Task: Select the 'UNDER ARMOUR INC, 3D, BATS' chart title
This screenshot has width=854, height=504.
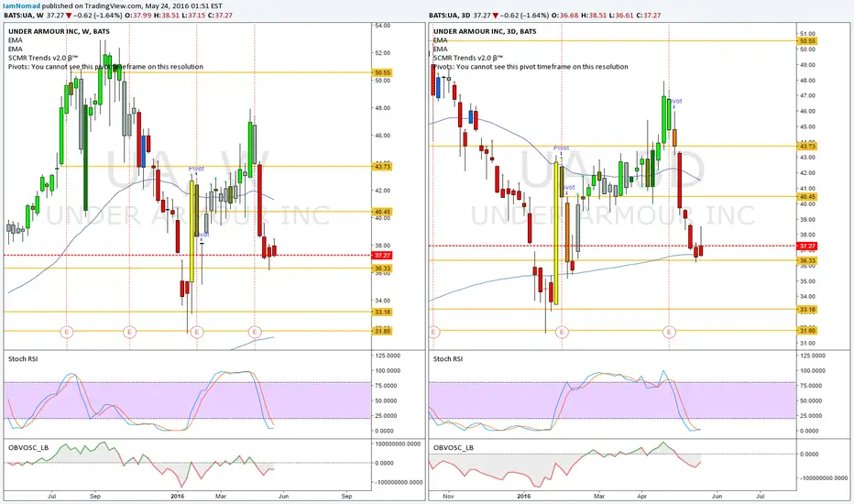Action: 485,31
